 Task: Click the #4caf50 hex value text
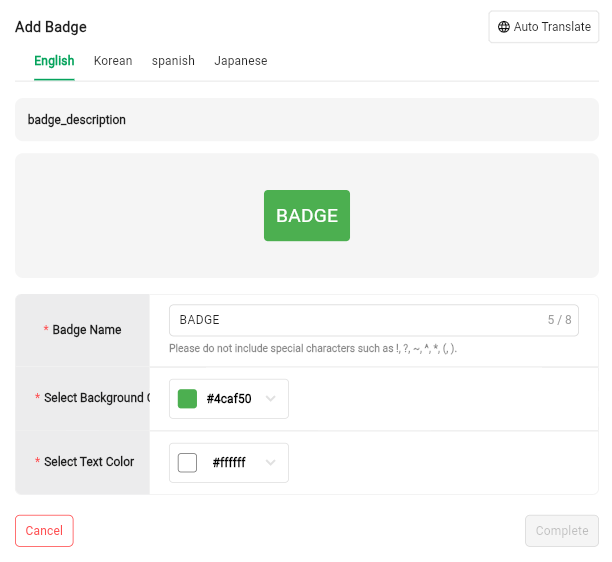point(229,399)
